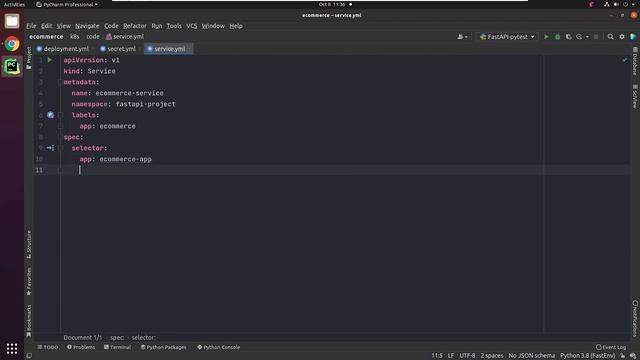Image resolution: width=640 pixels, height=360 pixels.
Task: Click the inspections checkmark widget
Action: [624, 60]
